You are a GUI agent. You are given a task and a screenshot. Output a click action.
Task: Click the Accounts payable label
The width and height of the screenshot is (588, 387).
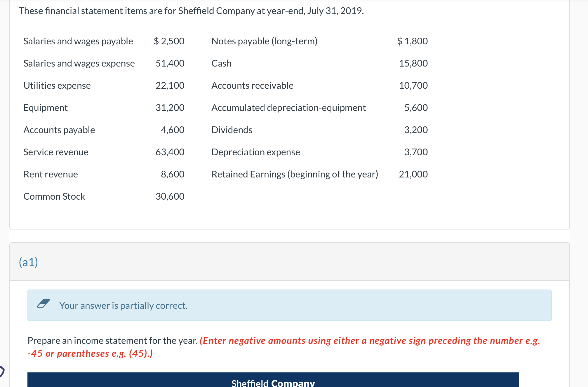(59, 130)
